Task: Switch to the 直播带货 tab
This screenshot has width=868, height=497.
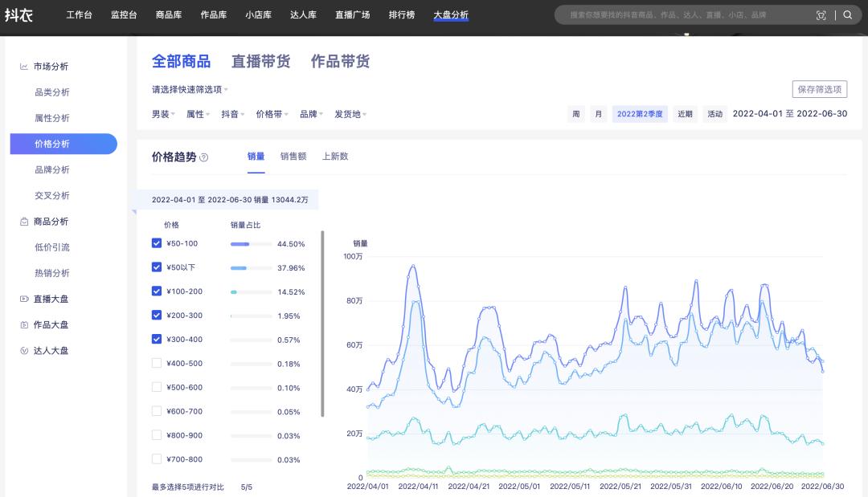Action: (261, 60)
